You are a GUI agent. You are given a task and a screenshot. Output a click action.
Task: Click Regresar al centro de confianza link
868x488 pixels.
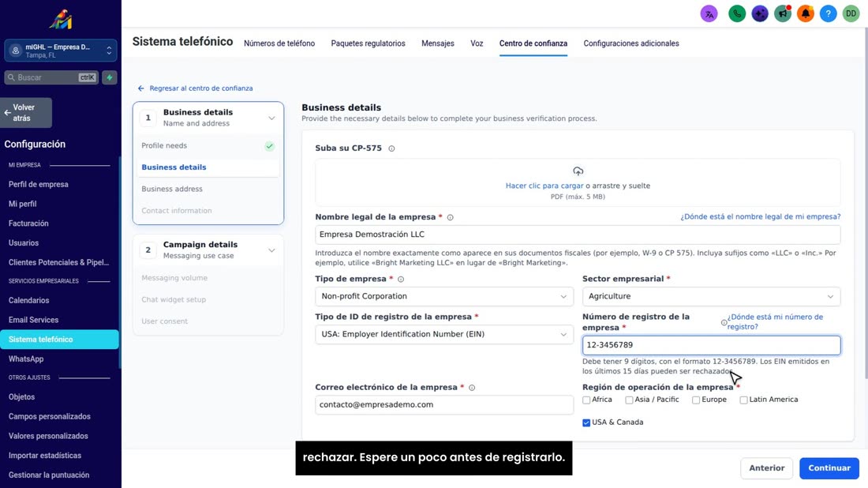click(201, 88)
